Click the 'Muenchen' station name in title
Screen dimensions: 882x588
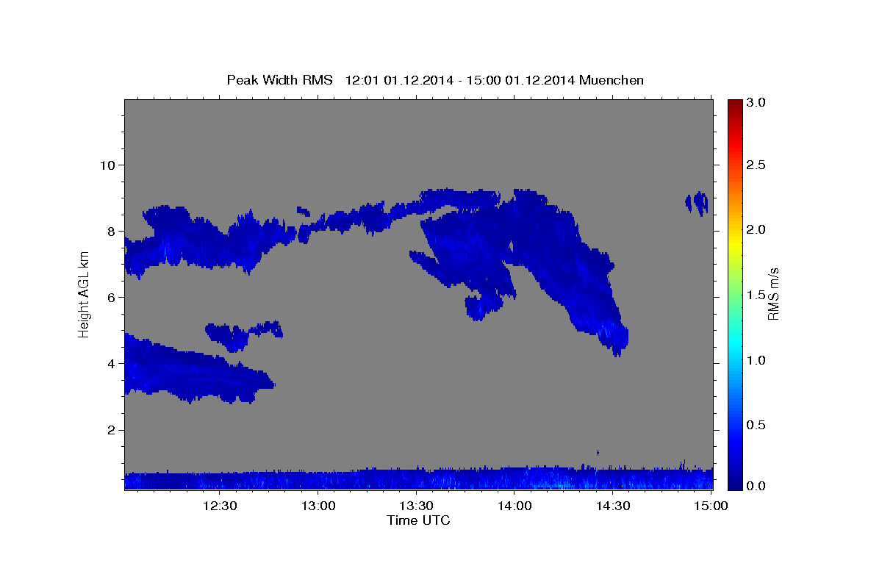(x=612, y=80)
